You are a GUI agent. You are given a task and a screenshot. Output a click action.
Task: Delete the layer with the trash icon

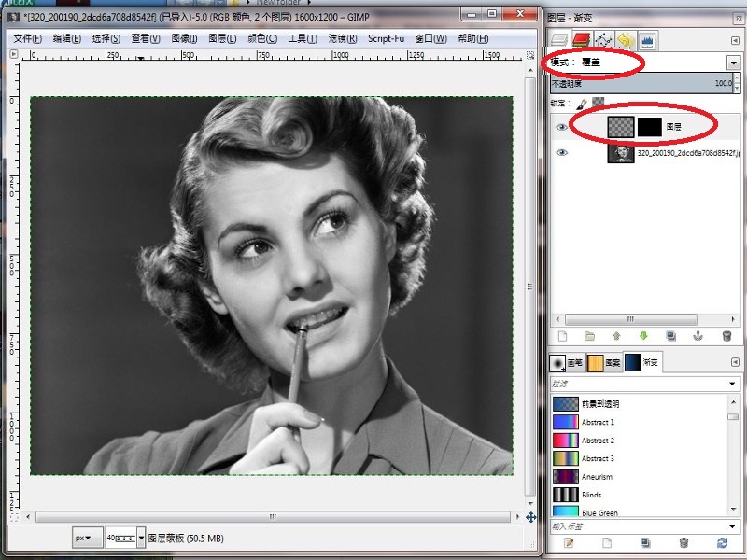tap(726, 336)
